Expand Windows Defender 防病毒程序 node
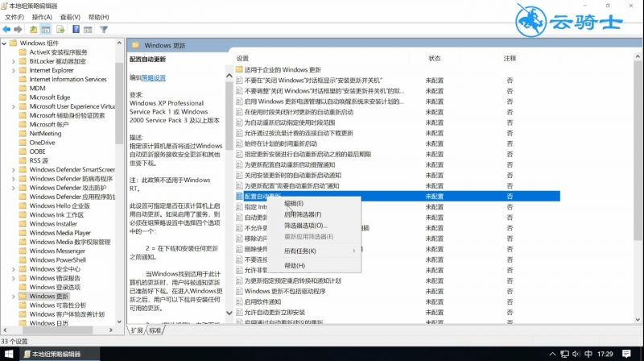 [x=14, y=178]
